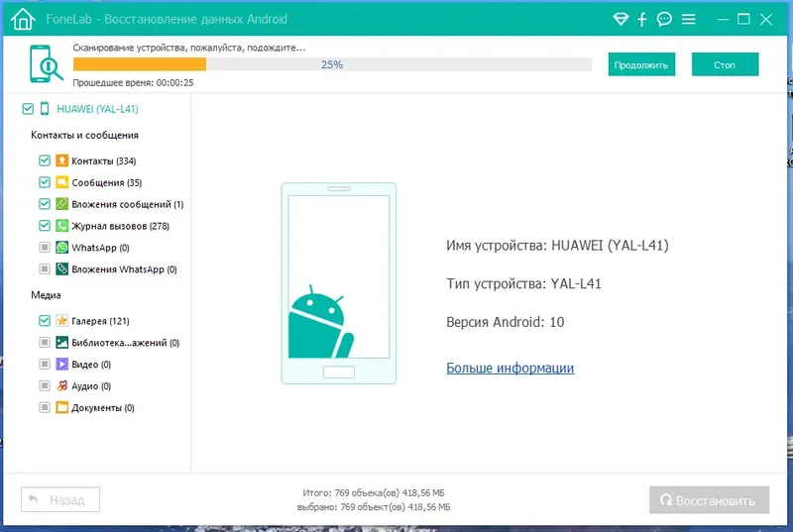Click the Восстановить recover button

click(x=709, y=500)
